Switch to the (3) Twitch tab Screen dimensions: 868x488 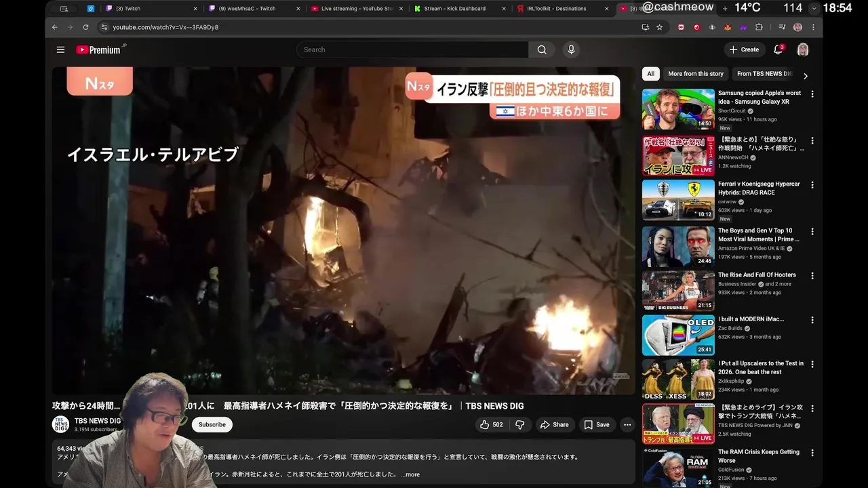click(x=151, y=9)
